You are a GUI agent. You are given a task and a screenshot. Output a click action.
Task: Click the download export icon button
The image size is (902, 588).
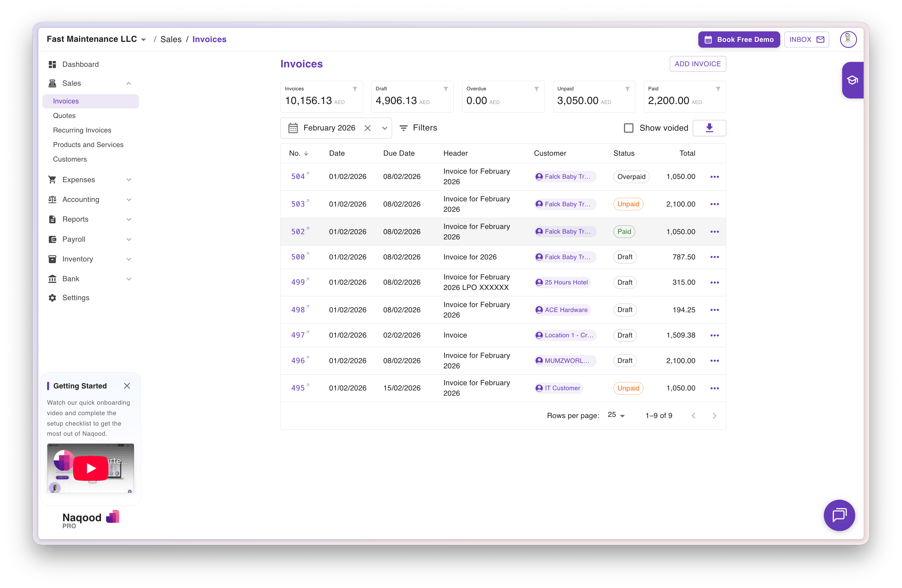tap(709, 128)
